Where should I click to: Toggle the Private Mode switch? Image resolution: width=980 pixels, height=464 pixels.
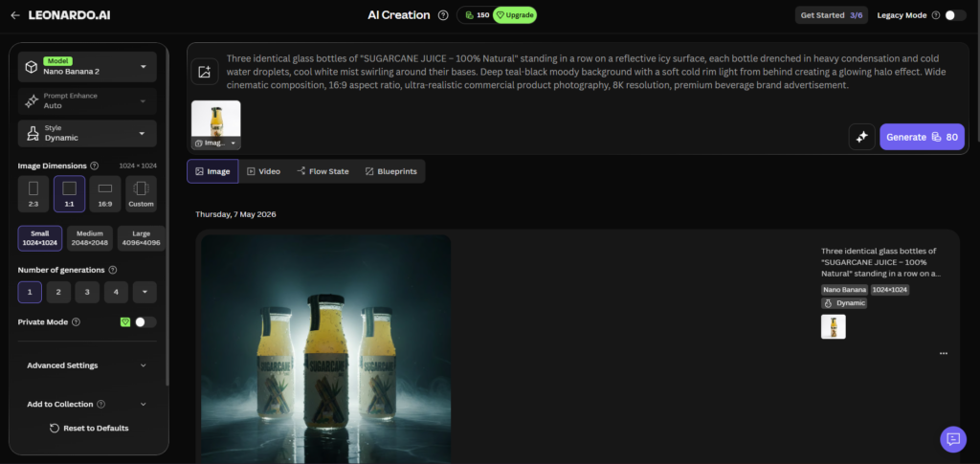pos(145,322)
